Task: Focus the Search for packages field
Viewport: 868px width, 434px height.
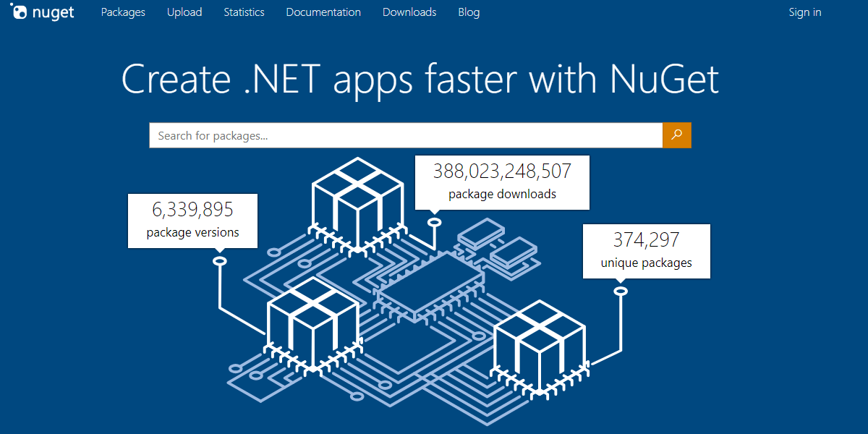Action: 406,135
